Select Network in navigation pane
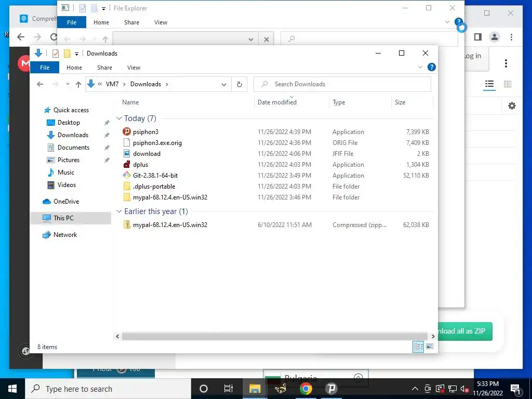 [65, 234]
